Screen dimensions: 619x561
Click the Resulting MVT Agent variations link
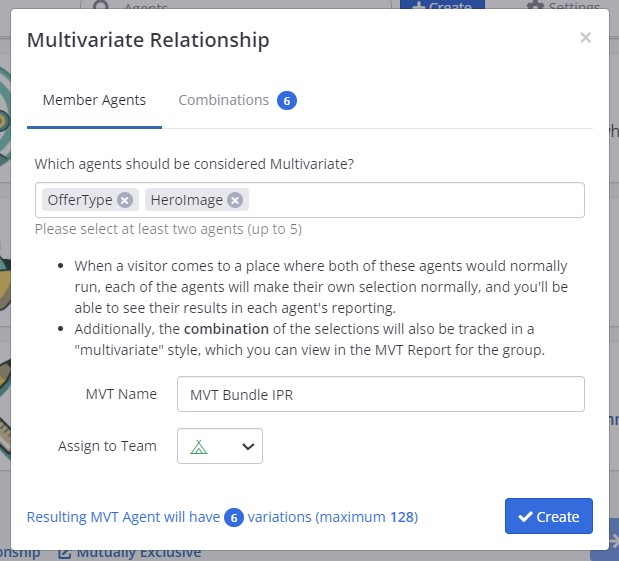coord(222,517)
